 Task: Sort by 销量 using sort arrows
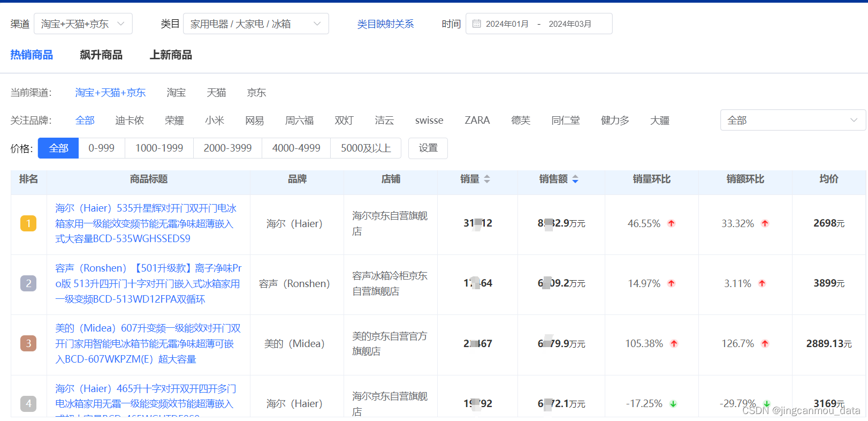tap(487, 179)
